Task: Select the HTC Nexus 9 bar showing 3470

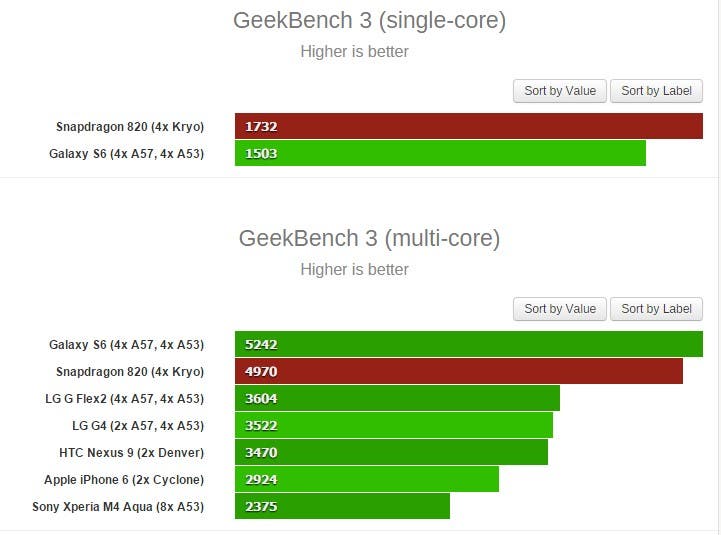Action: coord(391,452)
